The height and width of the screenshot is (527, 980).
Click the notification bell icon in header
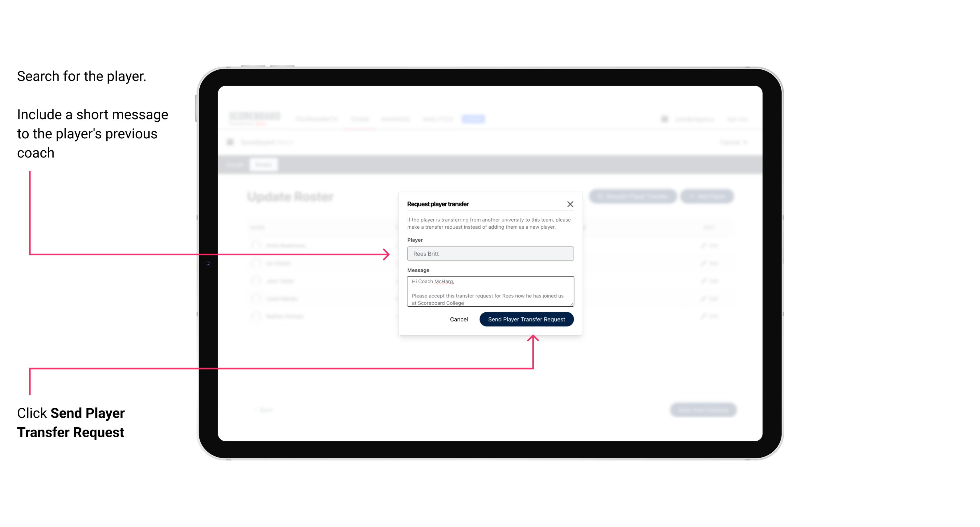tap(664, 119)
